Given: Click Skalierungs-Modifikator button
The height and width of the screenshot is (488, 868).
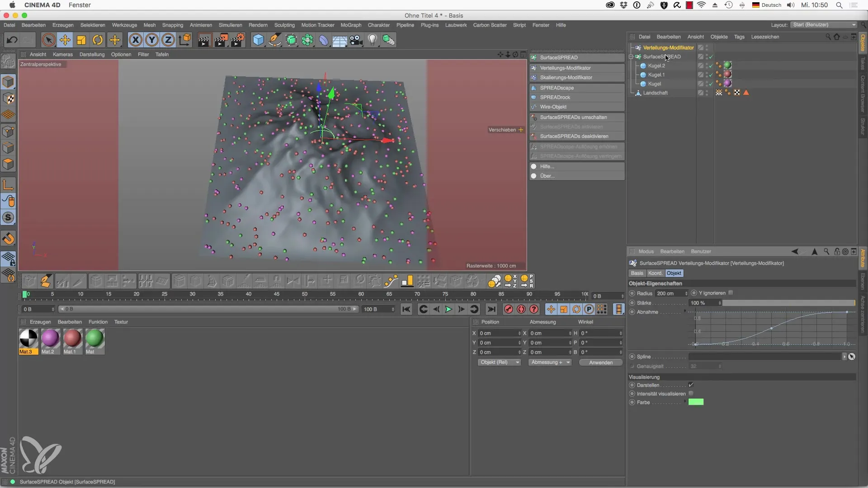Looking at the screenshot, I should tap(577, 77).
